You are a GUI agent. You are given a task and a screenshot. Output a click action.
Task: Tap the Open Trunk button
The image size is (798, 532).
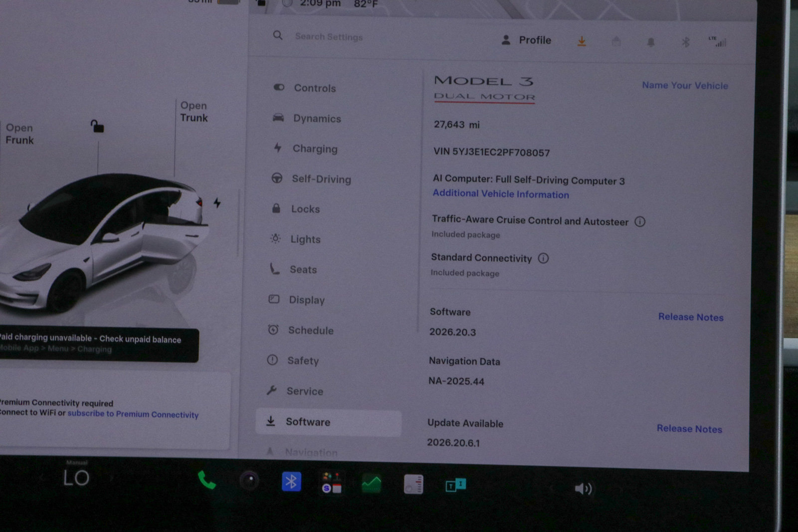click(194, 112)
